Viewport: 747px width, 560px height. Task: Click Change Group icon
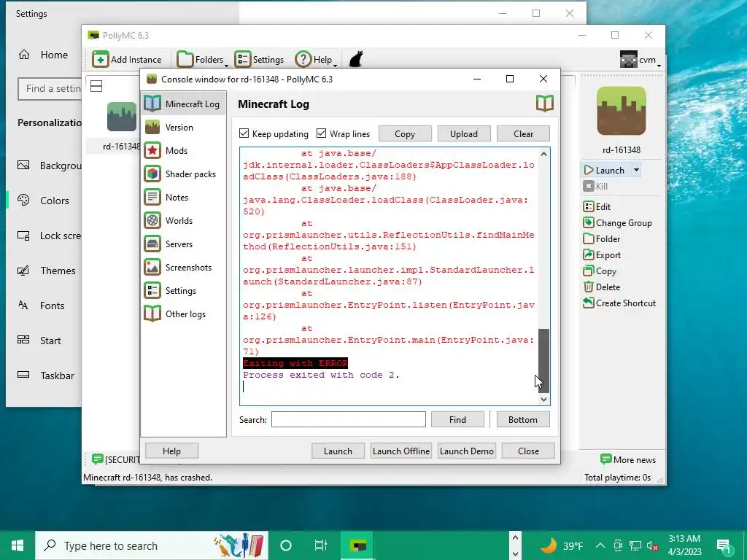coord(589,223)
